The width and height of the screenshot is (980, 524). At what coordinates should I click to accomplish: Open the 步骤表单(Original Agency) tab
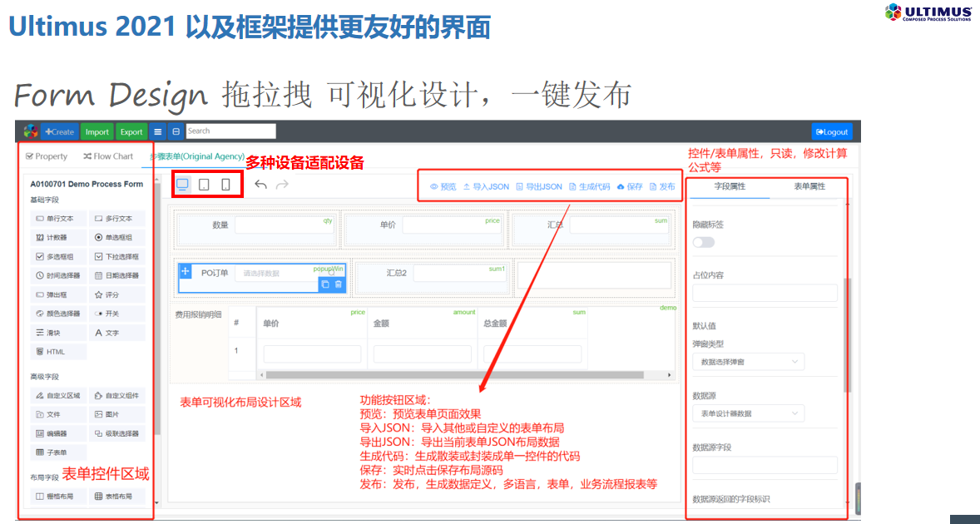point(197,156)
